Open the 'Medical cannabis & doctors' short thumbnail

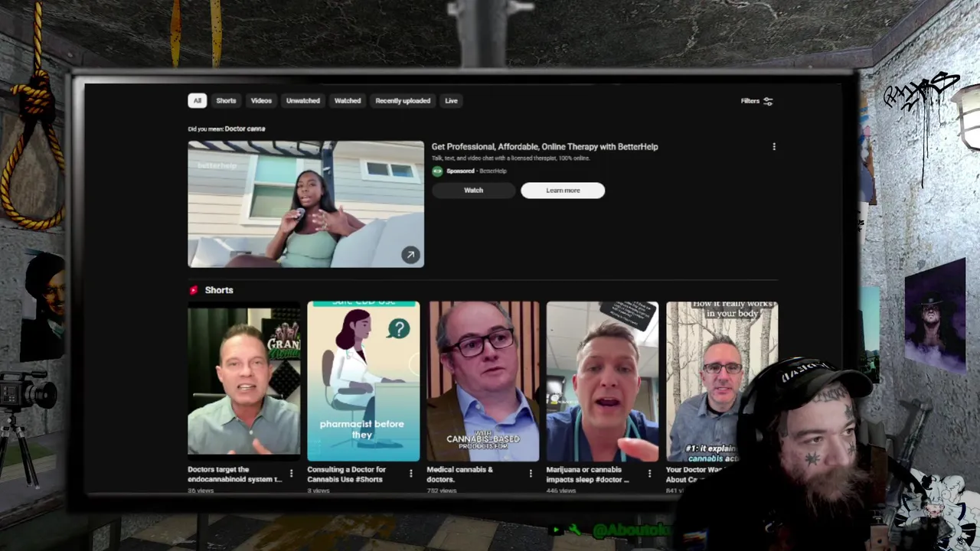pos(483,381)
